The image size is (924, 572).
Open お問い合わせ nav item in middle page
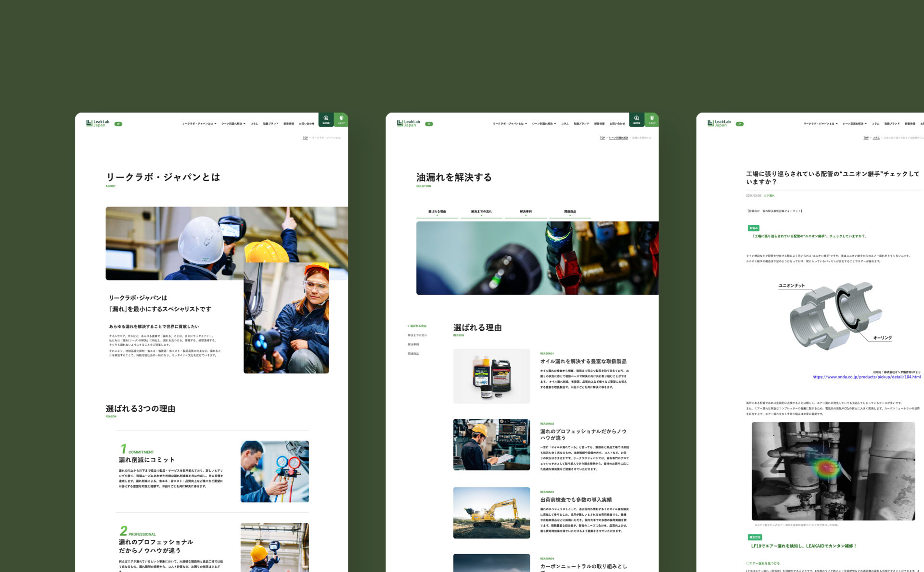tap(617, 124)
